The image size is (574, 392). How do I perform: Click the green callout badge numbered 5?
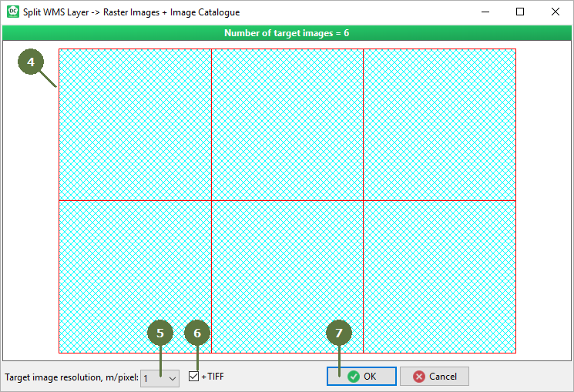(x=160, y=333)
